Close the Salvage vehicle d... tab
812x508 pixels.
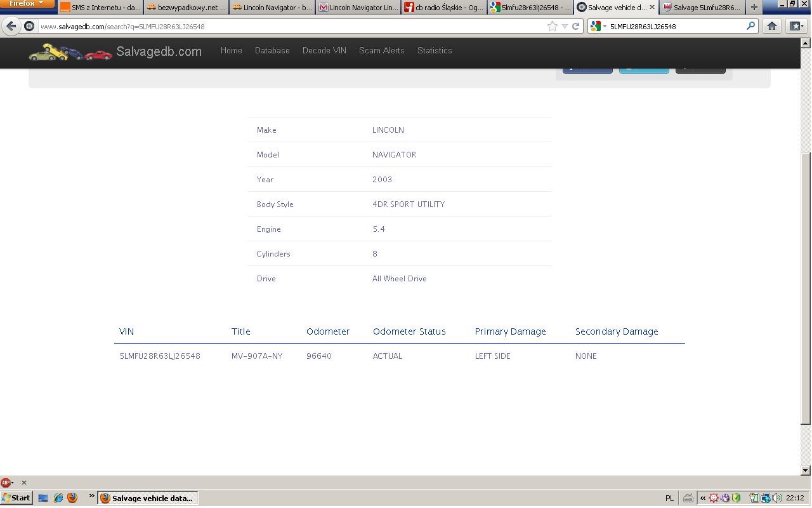pyautogui.click(x=652, y=8)
